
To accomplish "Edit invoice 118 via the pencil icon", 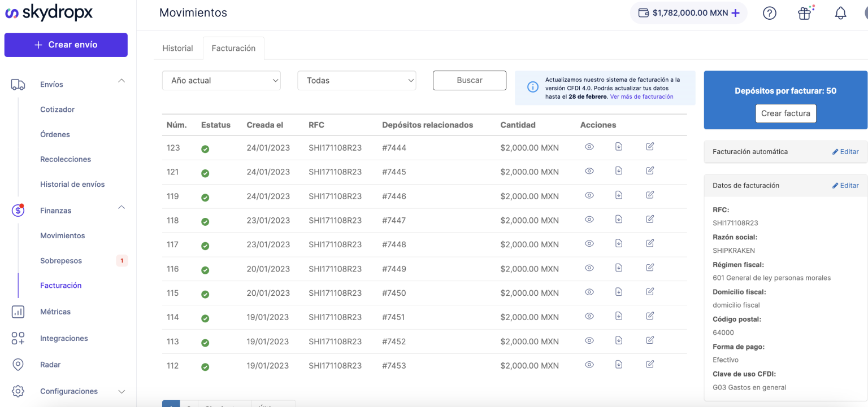I will 650,219.
